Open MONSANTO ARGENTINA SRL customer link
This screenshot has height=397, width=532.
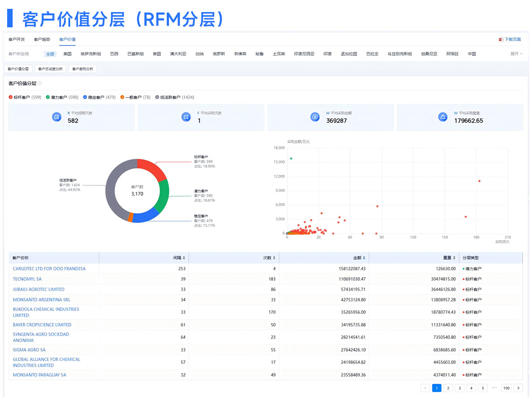(42, 300)
